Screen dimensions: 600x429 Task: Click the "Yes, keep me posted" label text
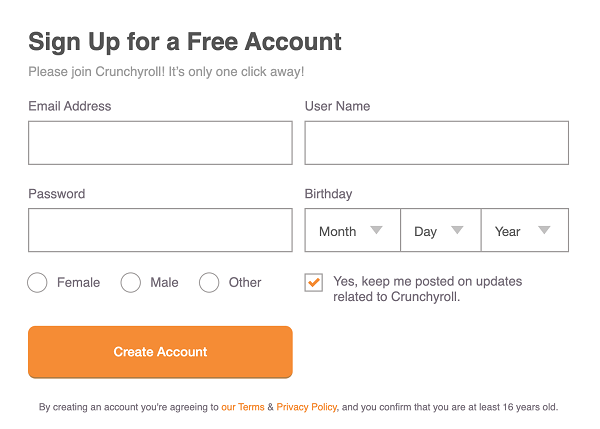coord(427,289)
